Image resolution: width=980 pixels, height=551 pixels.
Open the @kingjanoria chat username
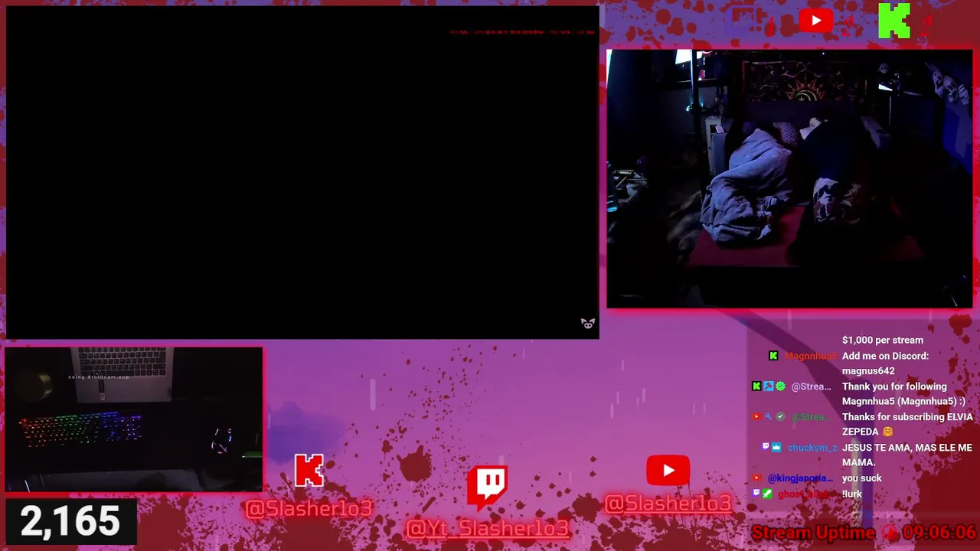click(x=799, y=478)
